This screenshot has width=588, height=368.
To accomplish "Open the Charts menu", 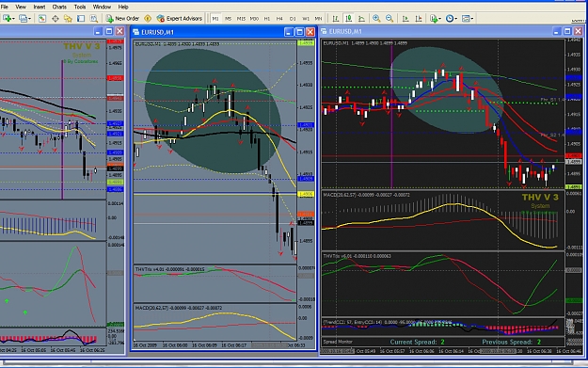I will click(x=59, y=7).
